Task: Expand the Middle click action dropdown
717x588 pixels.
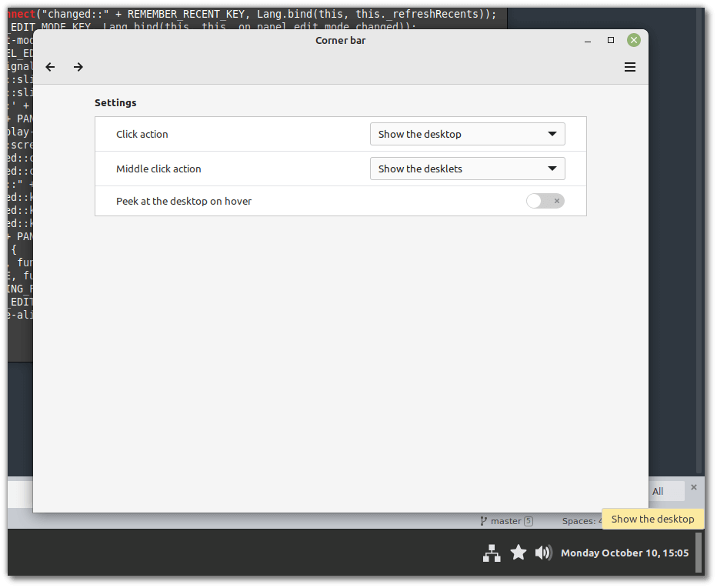Action: [467, 169]
